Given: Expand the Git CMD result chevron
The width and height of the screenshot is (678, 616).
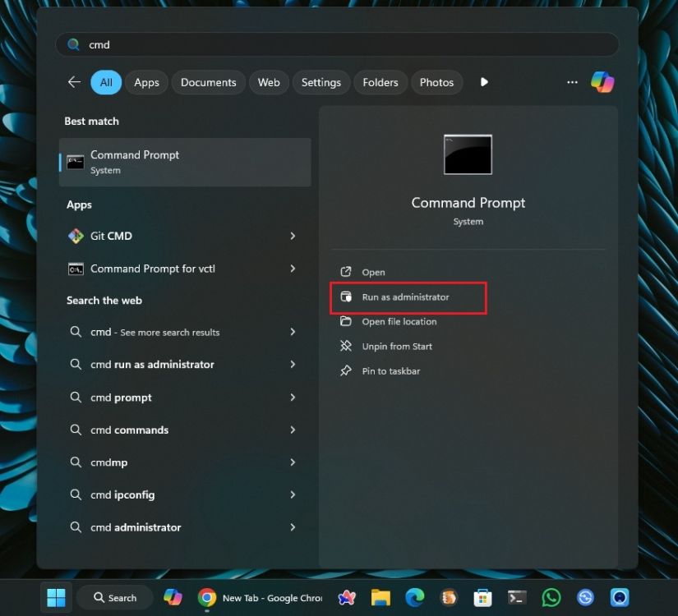Looking at the screenshot, I should point(293,236).
